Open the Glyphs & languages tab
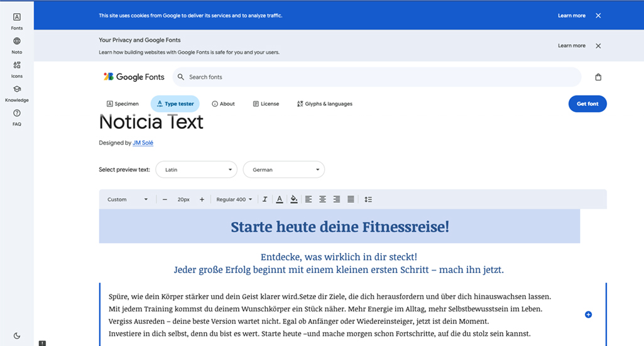The width and height of the screenshot is (644, 346). [324, 104]
